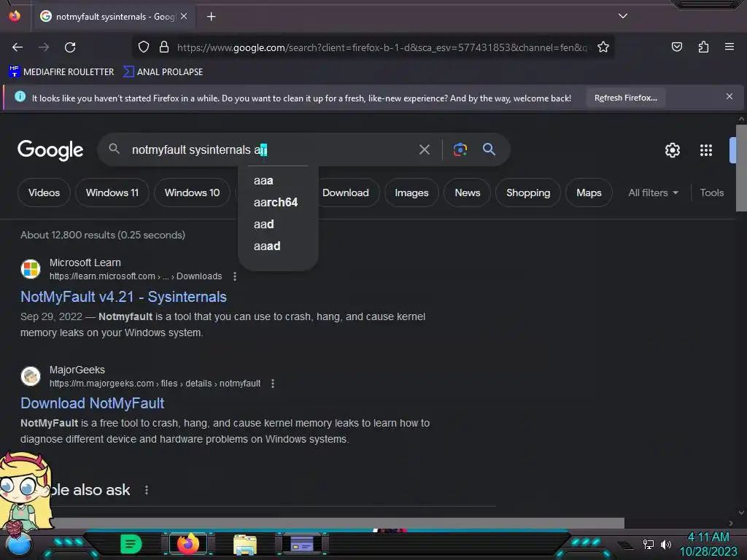Open a new tab with the plus button
This screenshot has height=560, width=747.
coord(211,17)
